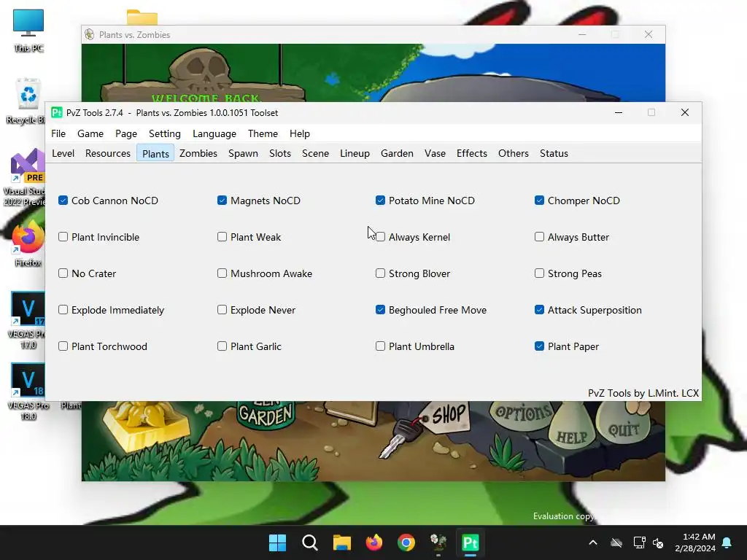Screen dimensions: 747x560
Task: Open Firefox from the taskbar
Action: pyautogui.click(x=374, y=542)
